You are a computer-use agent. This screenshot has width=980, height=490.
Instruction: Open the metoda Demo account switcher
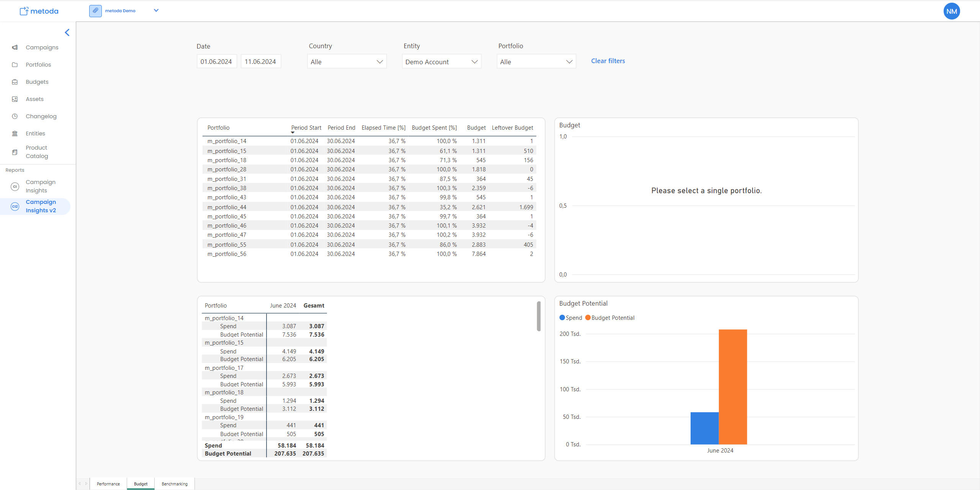click(x=156, y=11)
